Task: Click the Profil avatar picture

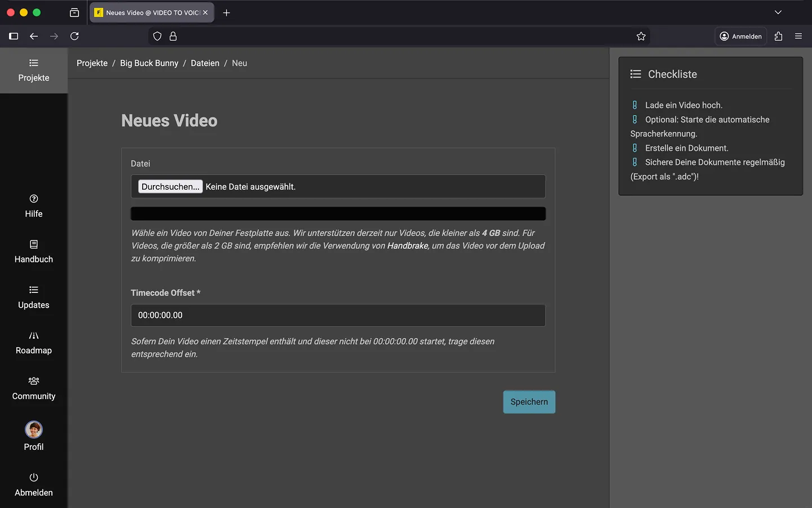Action: click(x=34, y=430)
